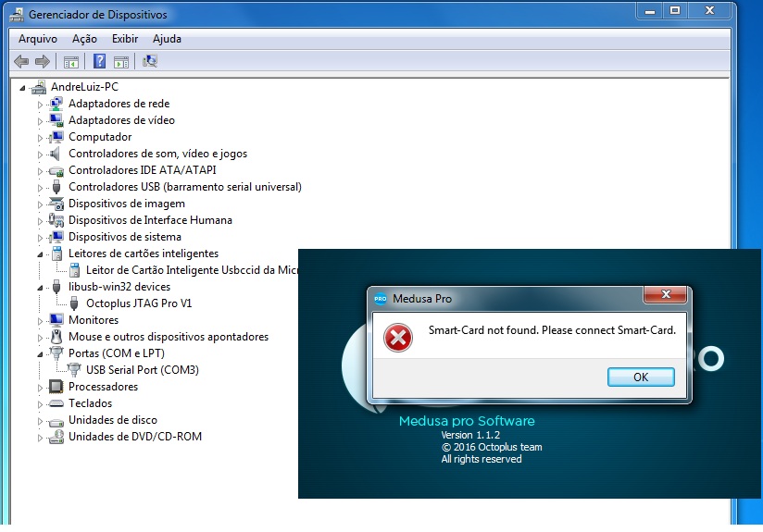The image size is (763, 532).
Task: Click the Gerenciador de Dispositivos title icon
Action: 17,15
